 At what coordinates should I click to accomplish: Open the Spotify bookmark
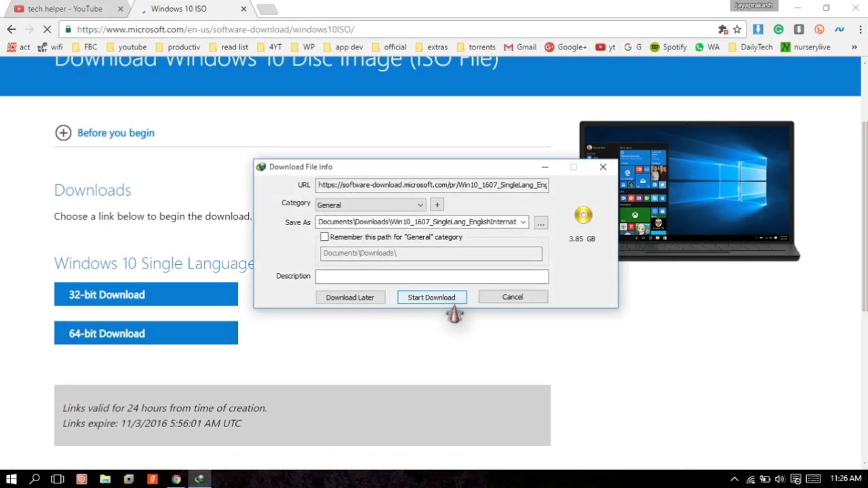pyautogui.click(x=668, y=47)
